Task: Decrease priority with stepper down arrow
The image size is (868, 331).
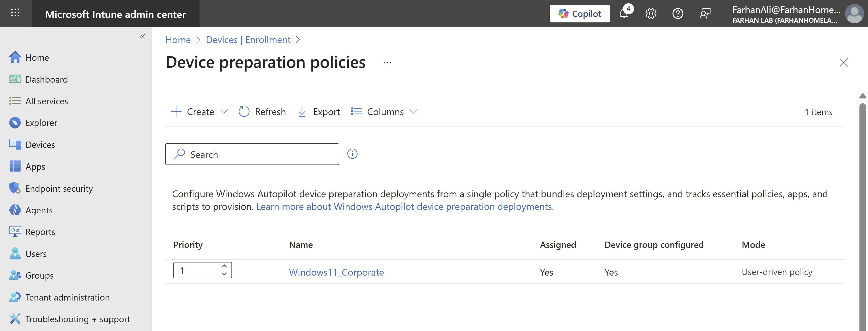Action: tap(224, 274)
